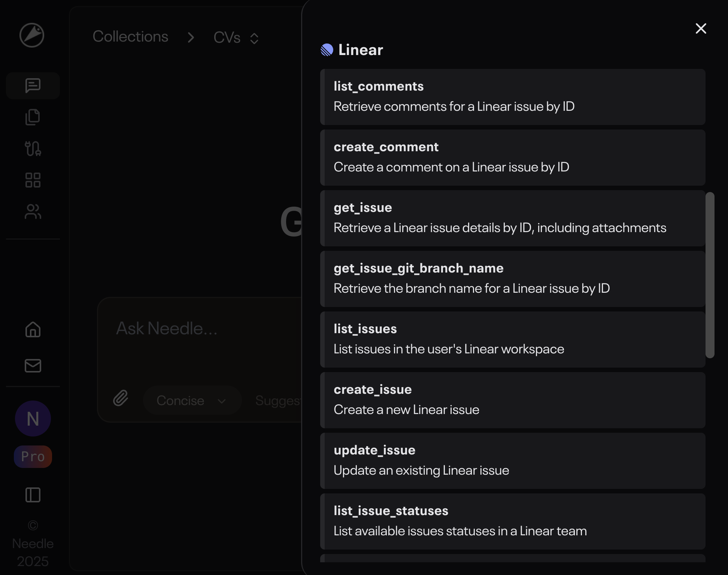Open the team members icon in sidebar
The width and height of the screenshot is (728, 575).
coord(33,212)
